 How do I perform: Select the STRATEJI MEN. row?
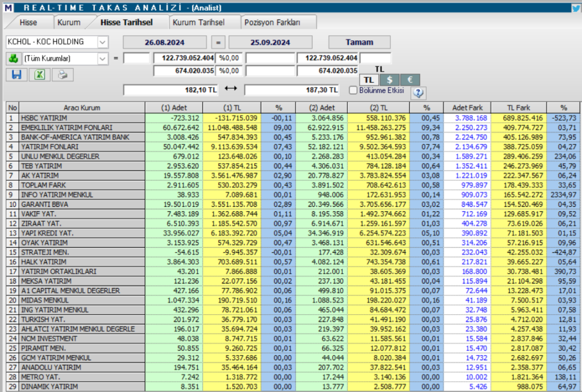click(293, 253)
